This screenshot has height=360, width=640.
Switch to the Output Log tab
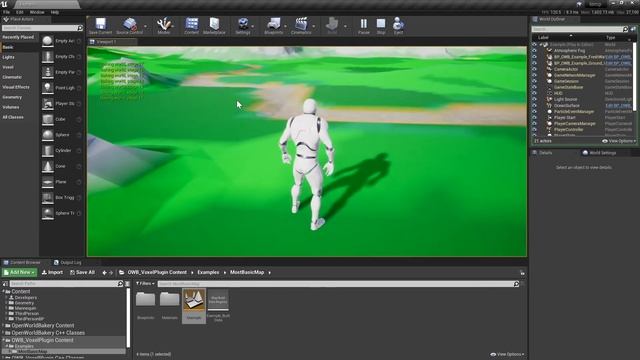[68, 262]
